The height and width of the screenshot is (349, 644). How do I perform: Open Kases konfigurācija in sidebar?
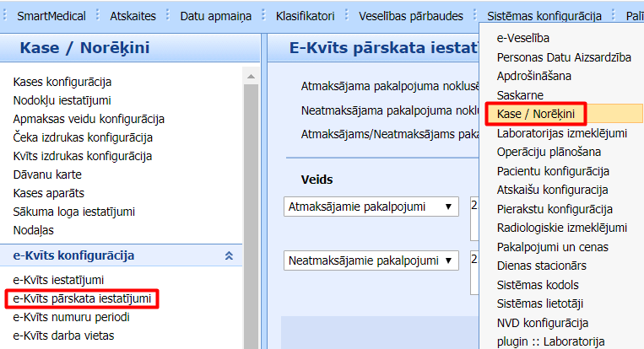click(x=62, y=82)
